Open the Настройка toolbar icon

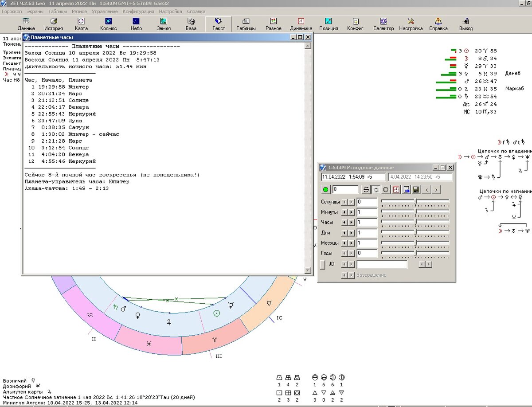click(x=411, y=24)
